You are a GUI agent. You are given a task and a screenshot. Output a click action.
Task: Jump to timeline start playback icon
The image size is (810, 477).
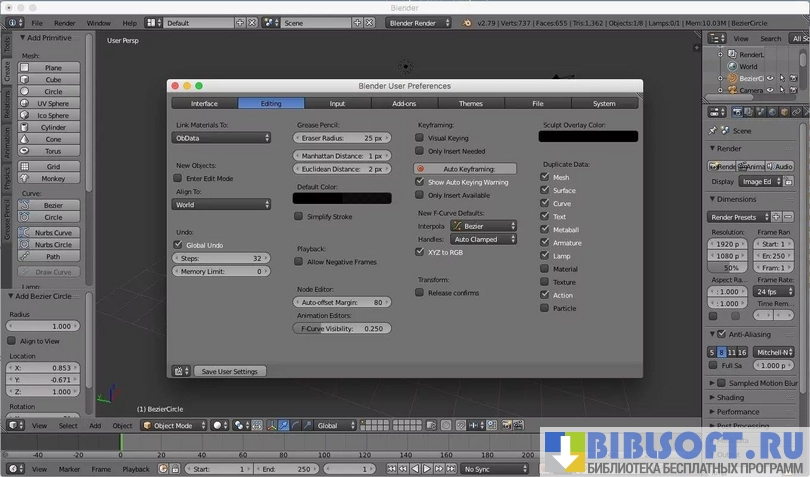[x=390, y=468]
